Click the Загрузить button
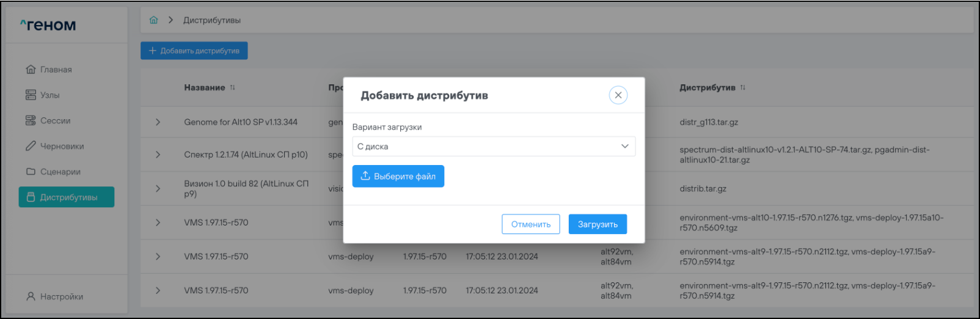This screenshot has width=980, height=319. [x=597, y=224]
